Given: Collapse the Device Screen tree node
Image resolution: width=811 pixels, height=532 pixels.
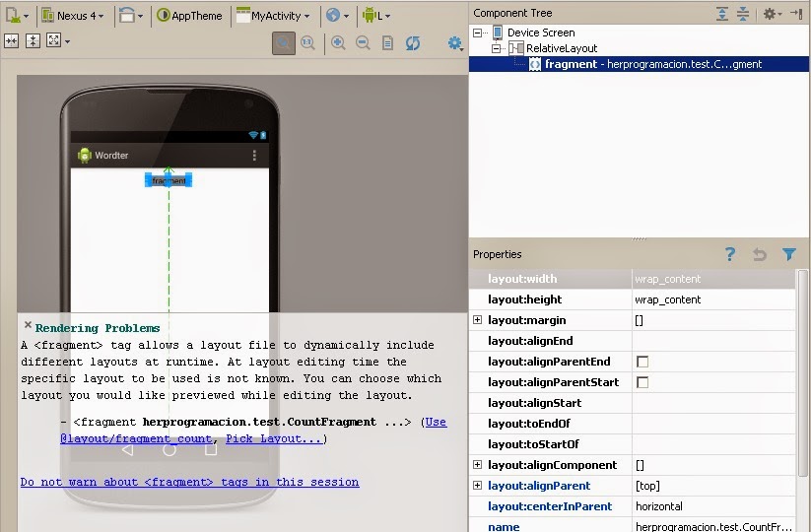Looking at the screenshot, I should pos(477,33).
